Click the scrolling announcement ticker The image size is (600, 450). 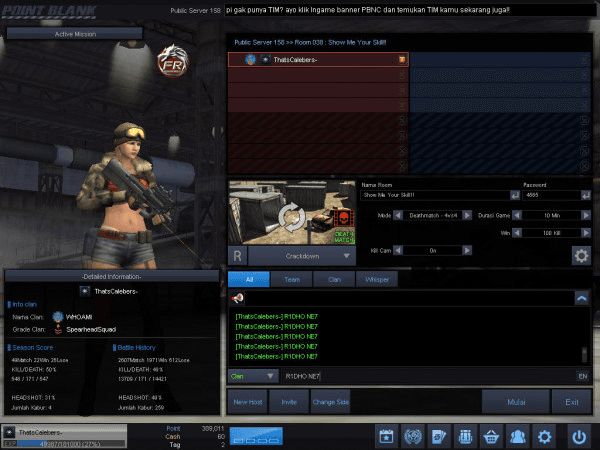(409, 10)
